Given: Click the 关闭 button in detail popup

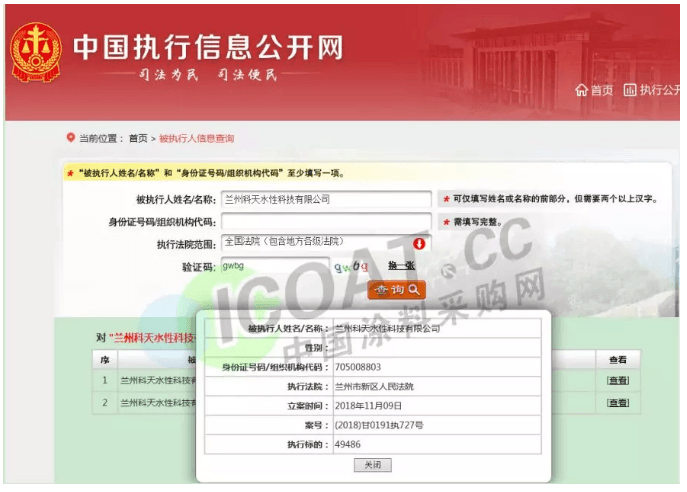Looking at the screenshot, I should pyautogui.click(x=372, y=465).
